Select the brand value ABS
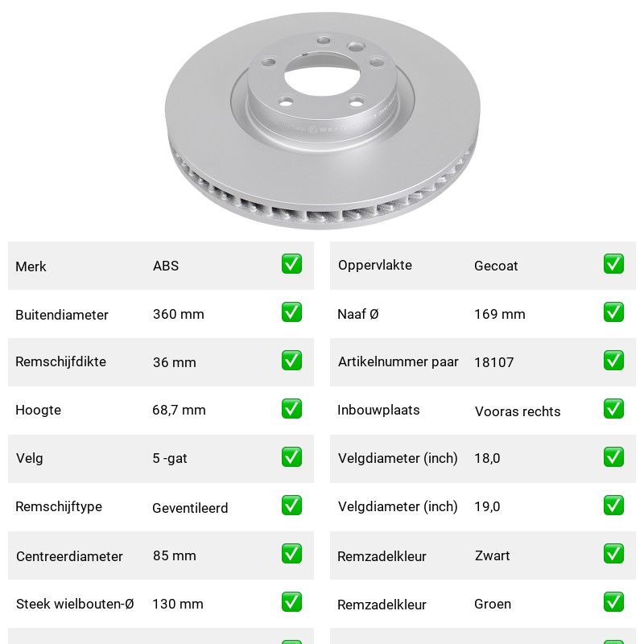This screenshot has width=644, height=644. [x=166, y=266]
